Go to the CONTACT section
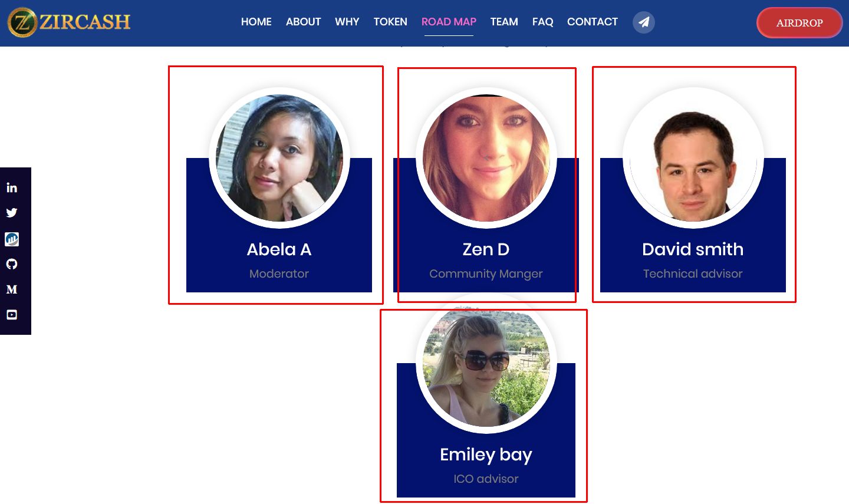The width and height of the screenshot is (849, 504). tap(593, 22)
